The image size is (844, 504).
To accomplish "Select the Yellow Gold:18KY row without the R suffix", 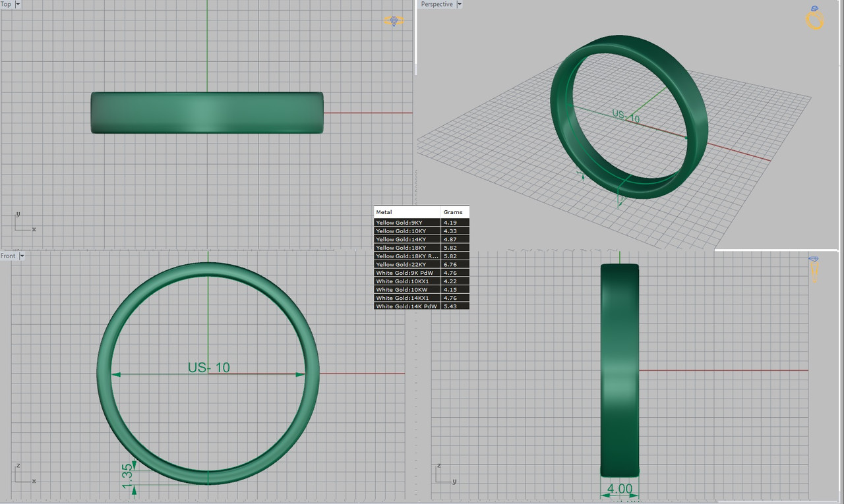I will (421, 248).
